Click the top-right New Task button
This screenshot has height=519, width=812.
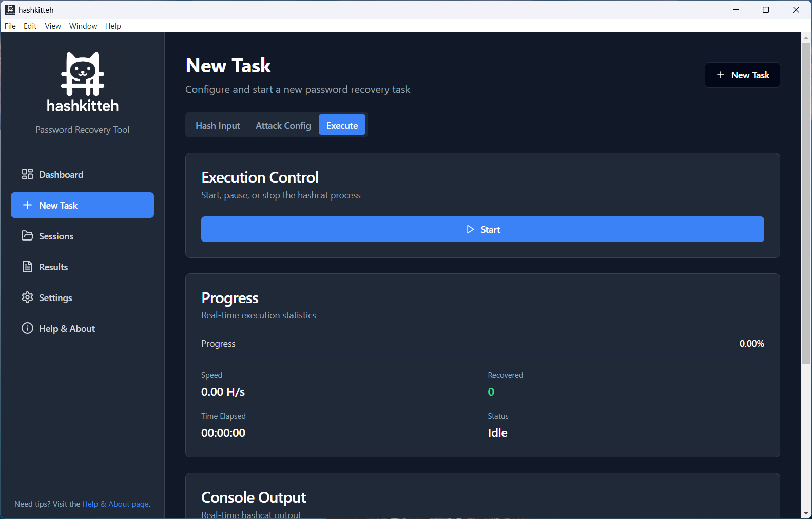click(x=742, y=75)
